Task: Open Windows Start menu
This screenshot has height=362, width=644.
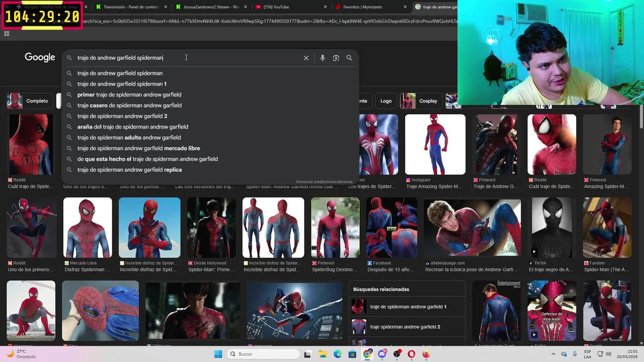Action: [218, 354]
